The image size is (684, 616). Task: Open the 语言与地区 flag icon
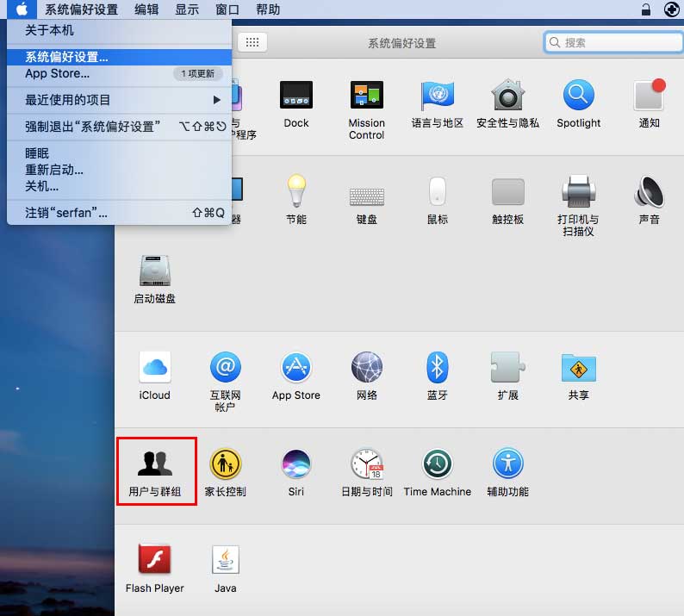coord(437,95)
